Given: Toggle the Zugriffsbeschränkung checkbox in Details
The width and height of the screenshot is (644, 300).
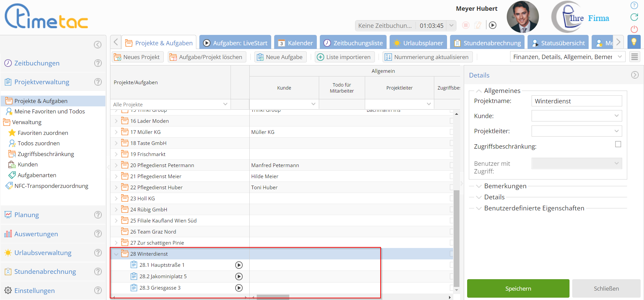Looking at the screenshot, I should coord(618,144).
